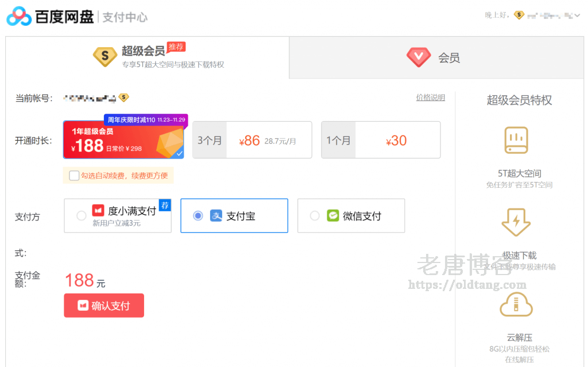588x367 pixels.
Task: Switch to the 超级会员 tab
Action: pos(148,57)
